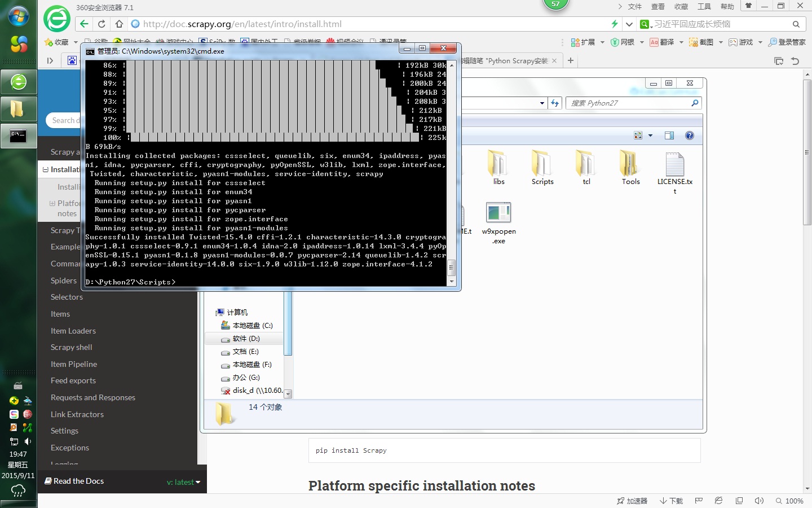Open Explorer view options dropdown arrow
The width and height of the screenshot is (812, 508).
pyautogui.click(x=650, y=135)
